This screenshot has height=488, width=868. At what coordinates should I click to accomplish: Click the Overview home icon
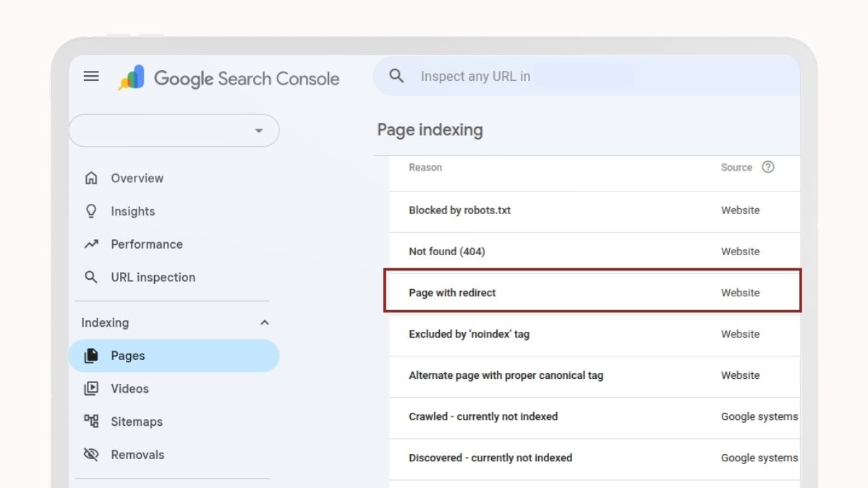click(x=91, y=178)
